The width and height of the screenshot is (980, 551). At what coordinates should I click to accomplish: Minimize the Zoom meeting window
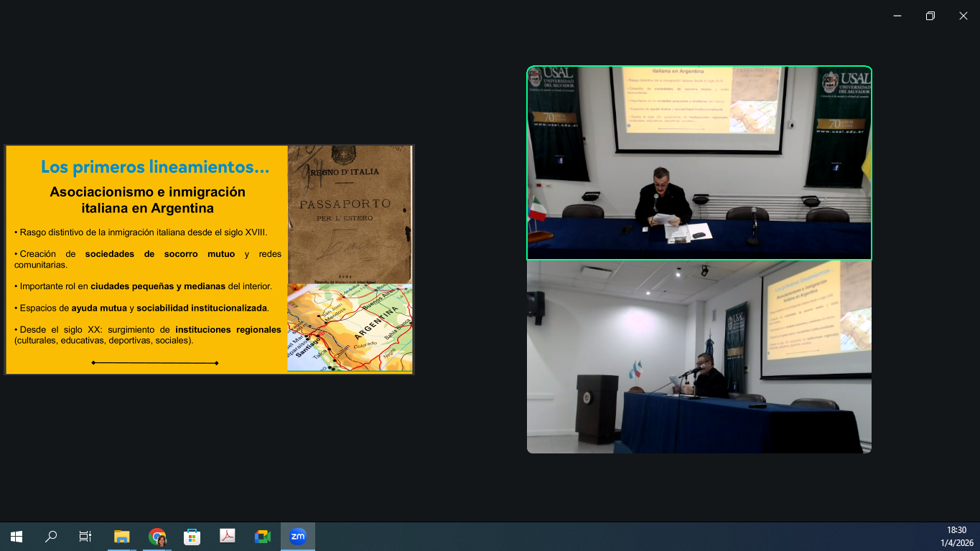click(897, 16)
